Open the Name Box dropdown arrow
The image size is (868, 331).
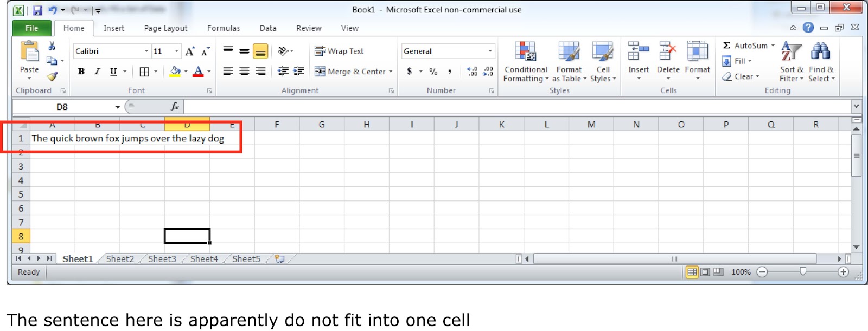click(x=117, y=107)
